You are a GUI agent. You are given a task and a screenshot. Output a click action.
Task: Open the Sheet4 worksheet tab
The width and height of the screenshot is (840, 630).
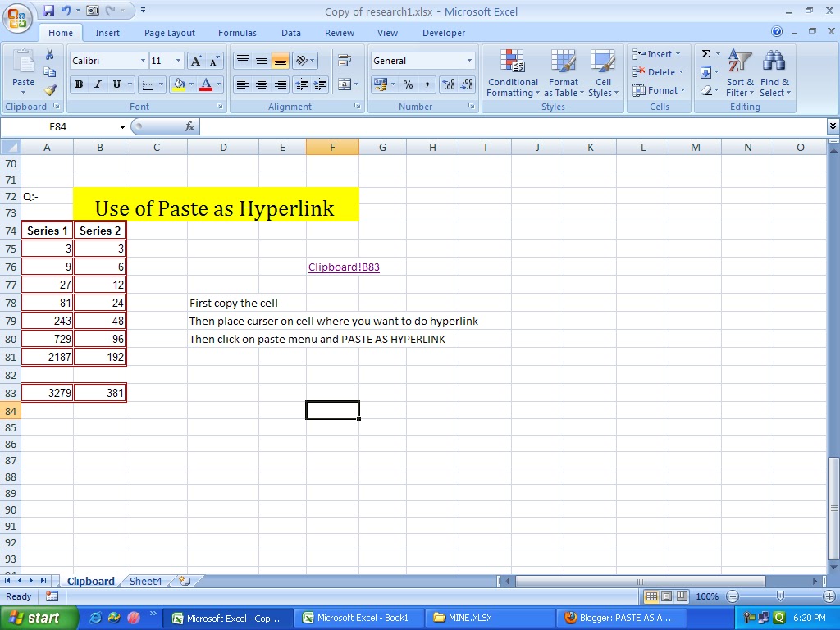(x=145, y=581)
